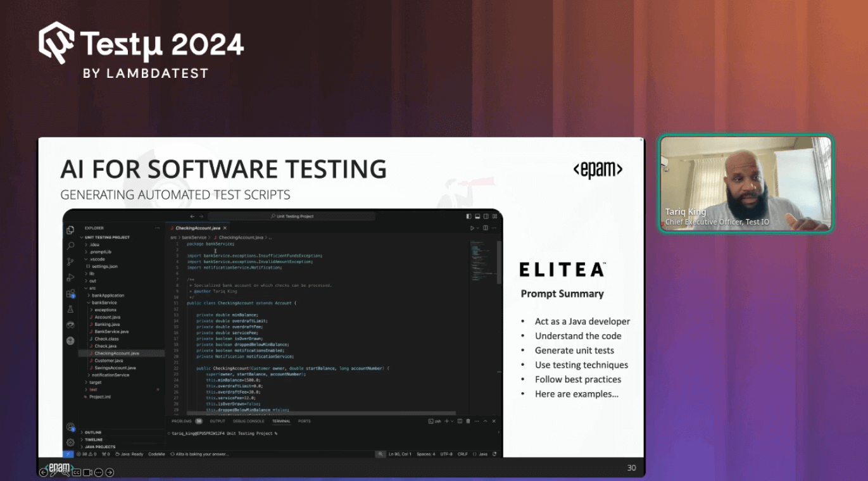Go back with the editor navigation arrow
868x481 pixels.
pyautogui.click(x=192, y=216)
